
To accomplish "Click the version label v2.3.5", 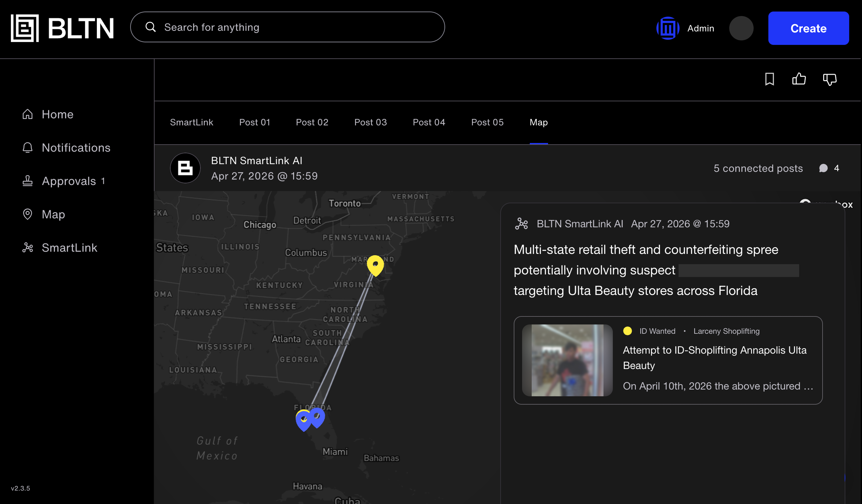I will tap(21, 488).
